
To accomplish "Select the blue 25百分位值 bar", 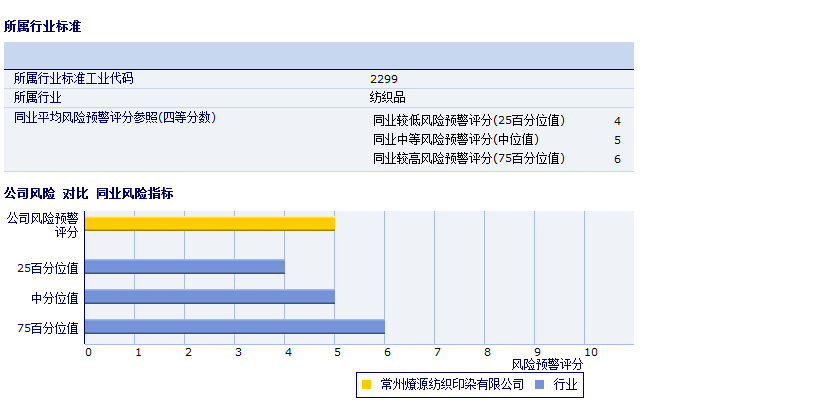I will (x=184, y=267).
